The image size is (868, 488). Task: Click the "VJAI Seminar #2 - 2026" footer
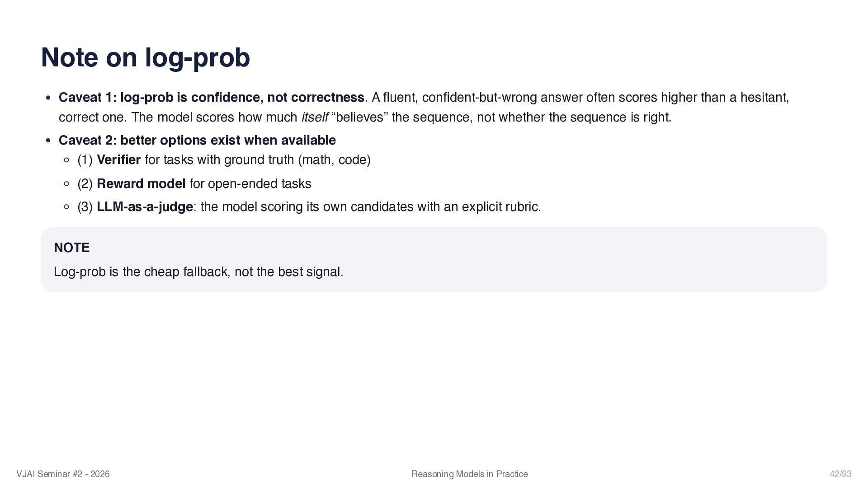point(63,474)
